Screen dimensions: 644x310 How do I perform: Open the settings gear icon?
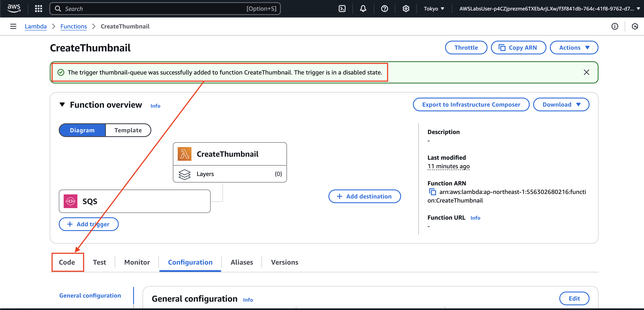click(406, 9)
